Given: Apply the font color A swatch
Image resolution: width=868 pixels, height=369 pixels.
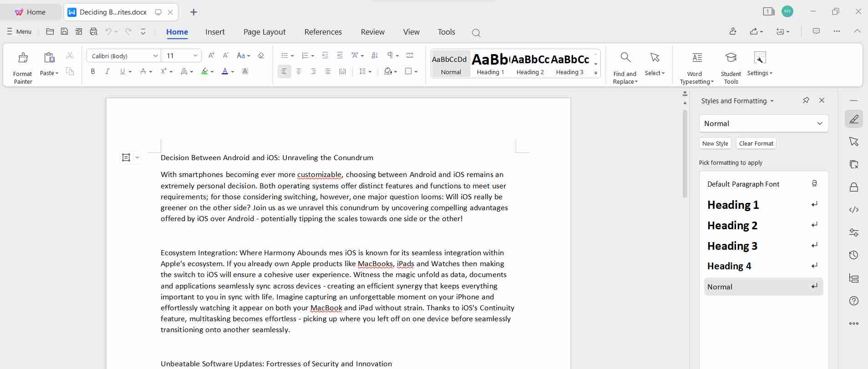Looking at the screenshot, I should click(225, 71).
